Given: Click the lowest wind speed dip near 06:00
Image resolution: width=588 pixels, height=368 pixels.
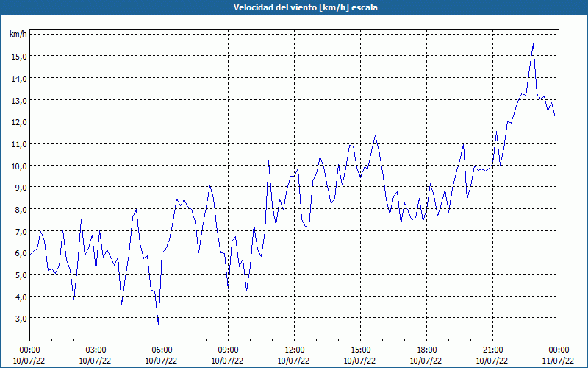Looking at the screenshot, I should (158, 325).
